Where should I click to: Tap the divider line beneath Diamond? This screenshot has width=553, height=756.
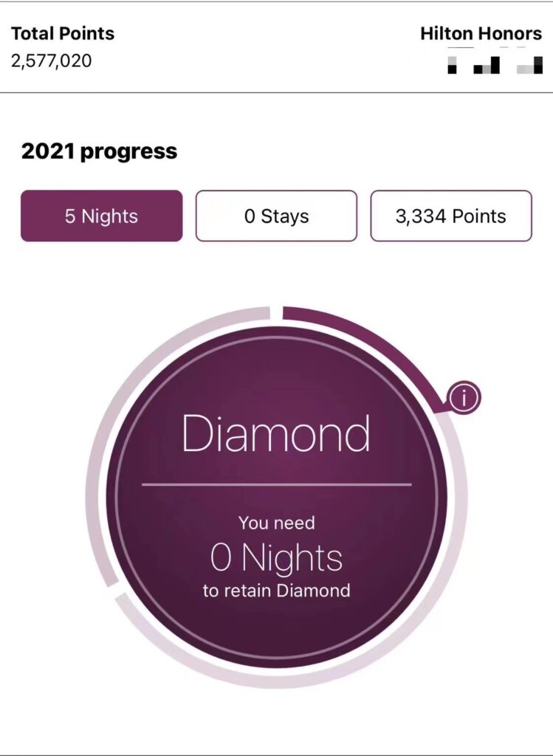pyautogui.click(x=276, y=484)
